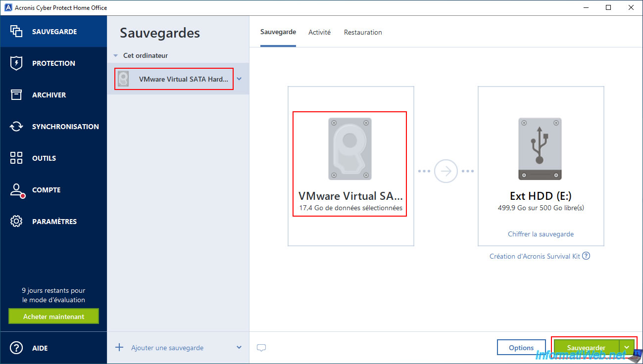Image resolution: width=643 pixels, height=364 pixels.
Task: Open dropdown beside Ajouter une sauvegarde
Action: tap(239, 348)
